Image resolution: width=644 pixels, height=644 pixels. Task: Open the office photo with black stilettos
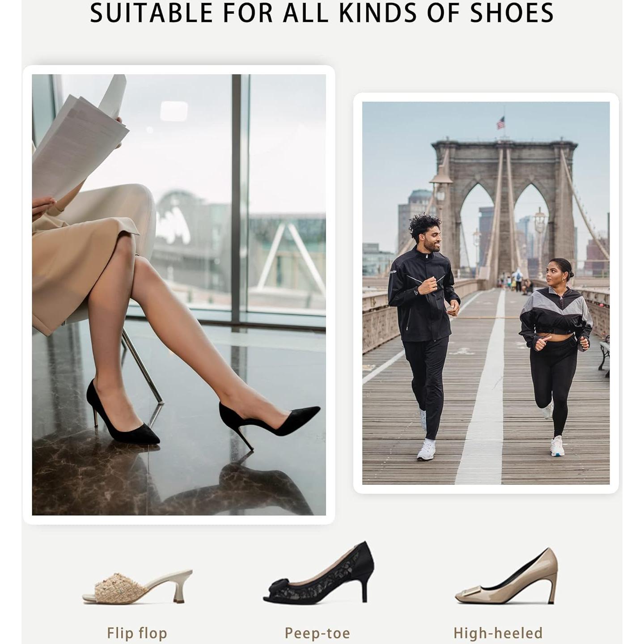[x=179, y=295]
